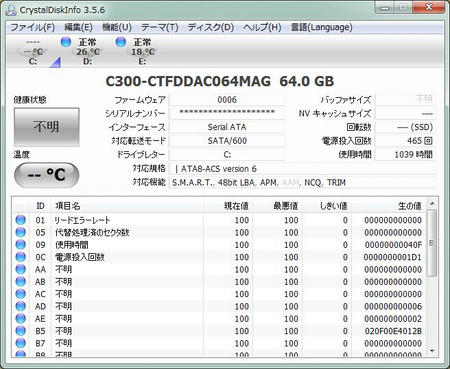Click the attribute list scrollbar thumb
450x369 pixels.
432,243
